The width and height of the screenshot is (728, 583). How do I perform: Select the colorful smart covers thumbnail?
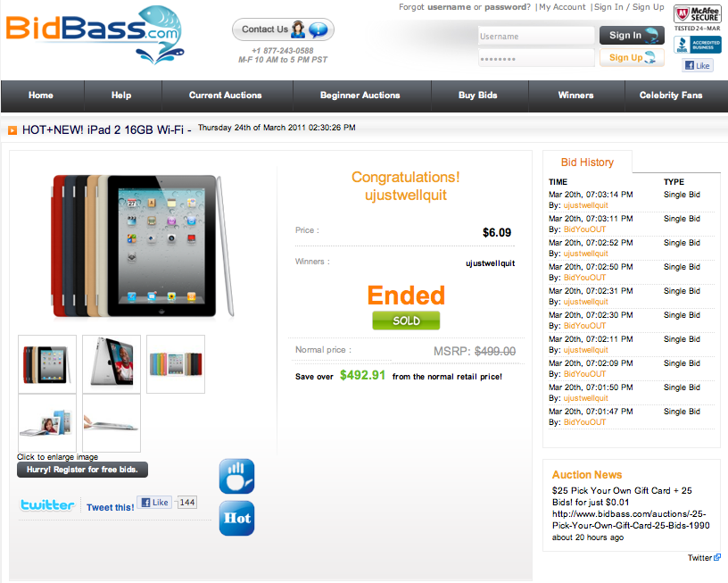(x=176, y=364)
